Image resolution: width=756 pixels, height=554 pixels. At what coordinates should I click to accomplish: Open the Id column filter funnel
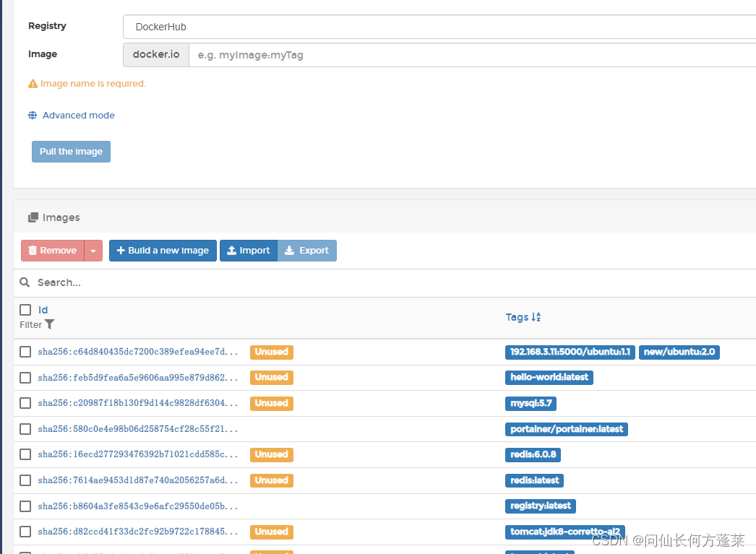pos(50,325)
